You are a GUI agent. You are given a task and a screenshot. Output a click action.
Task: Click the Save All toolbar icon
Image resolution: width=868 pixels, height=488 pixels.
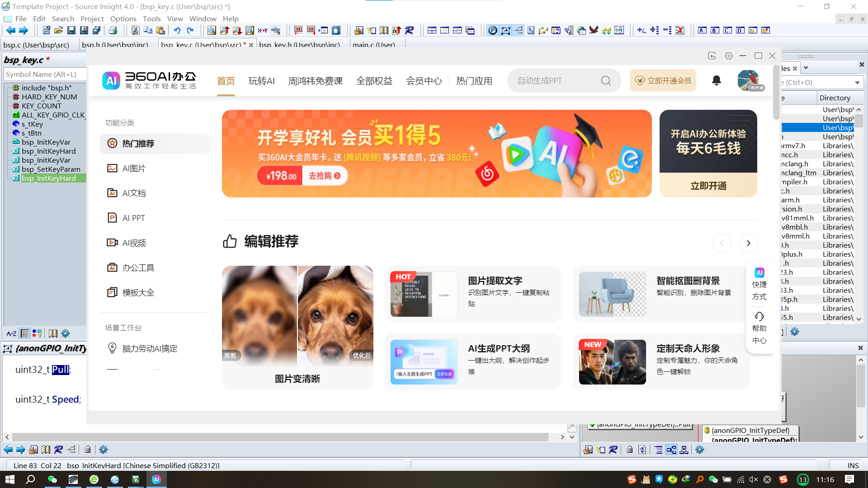click(x=97, y=30)
